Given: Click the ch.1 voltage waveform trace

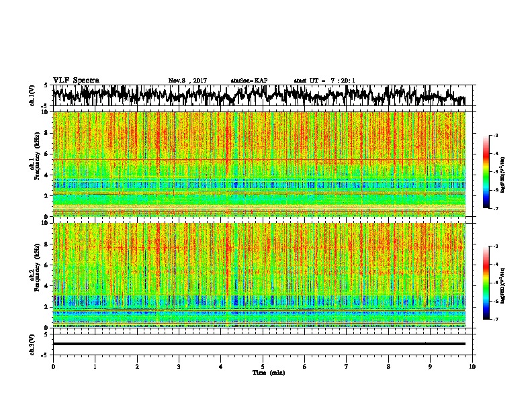Looking at the screenshot, I should click(259, 95).
